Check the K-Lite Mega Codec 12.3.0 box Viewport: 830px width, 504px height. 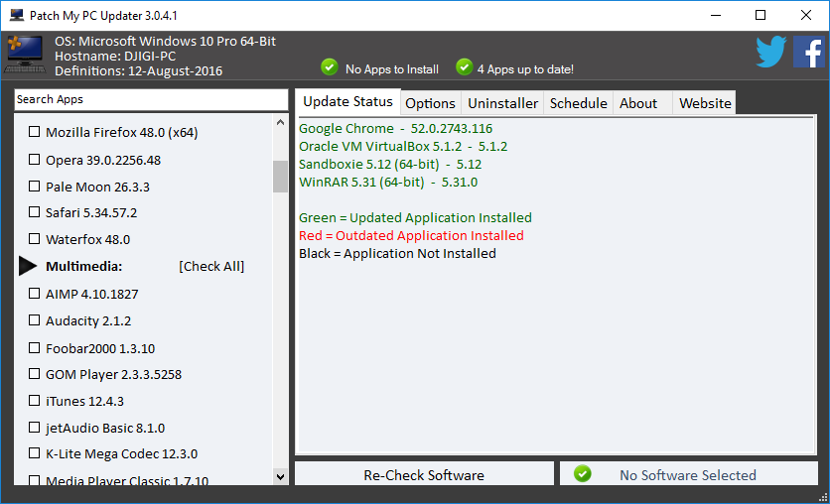34,453
